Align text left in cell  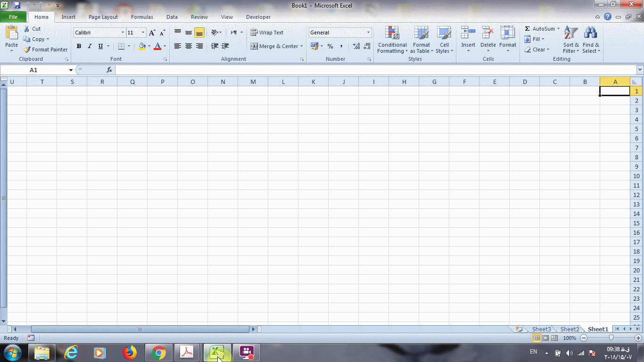click(178, 46)
